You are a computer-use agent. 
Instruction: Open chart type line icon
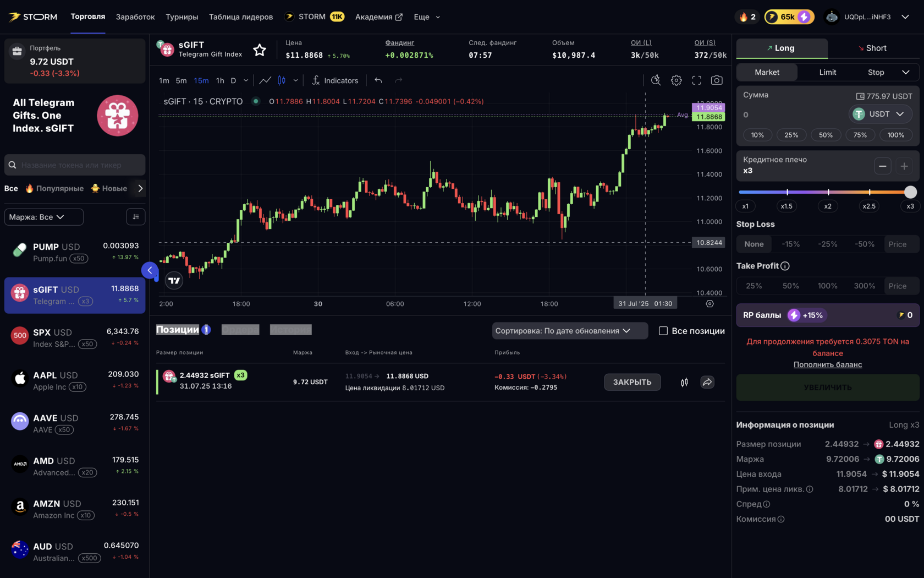[265, 80]
